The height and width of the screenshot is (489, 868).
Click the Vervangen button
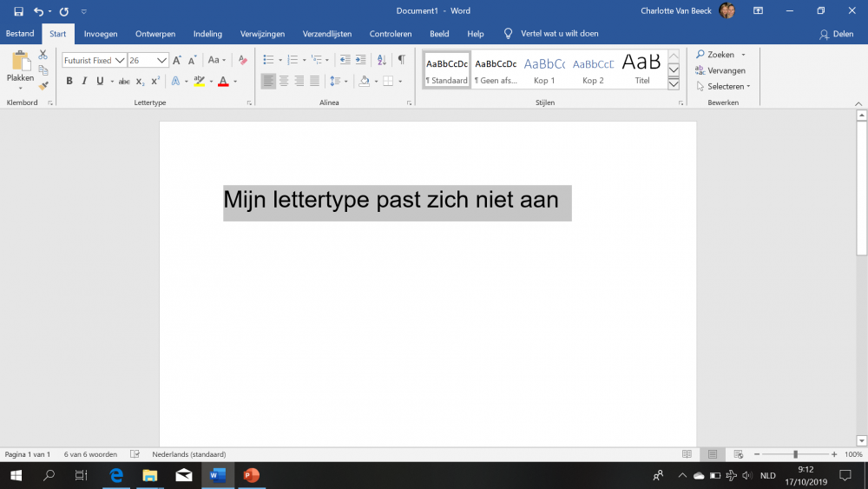[x=720, y=70]
